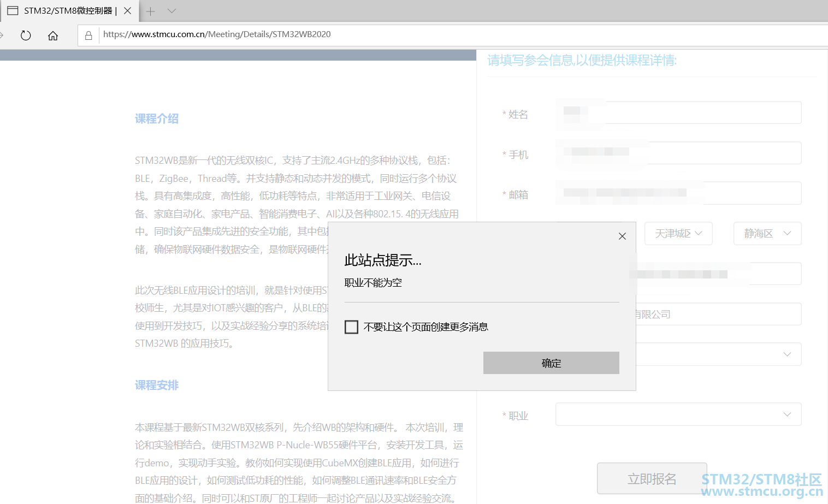The image size is (828, 504).
Task: Select the STM32/STM8微控制器 tab
Action: [x=69, y=10]
